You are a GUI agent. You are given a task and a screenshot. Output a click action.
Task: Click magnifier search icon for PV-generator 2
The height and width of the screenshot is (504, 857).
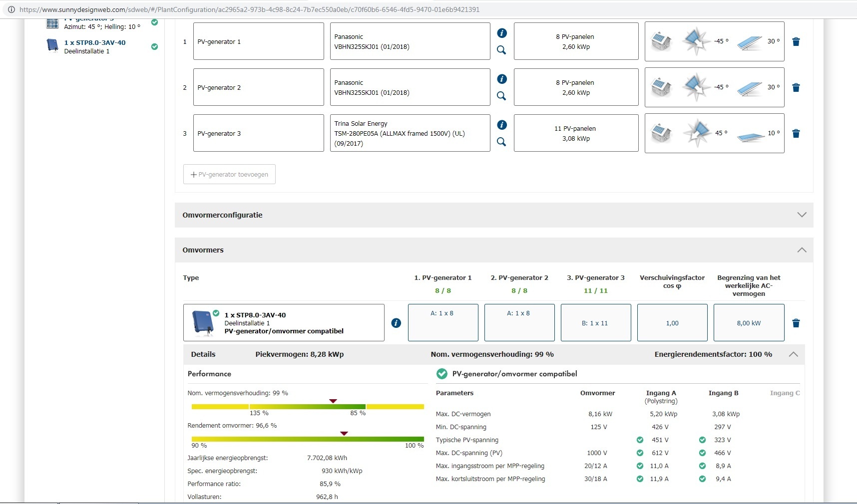pyautogui.click(x=501, y=96)
